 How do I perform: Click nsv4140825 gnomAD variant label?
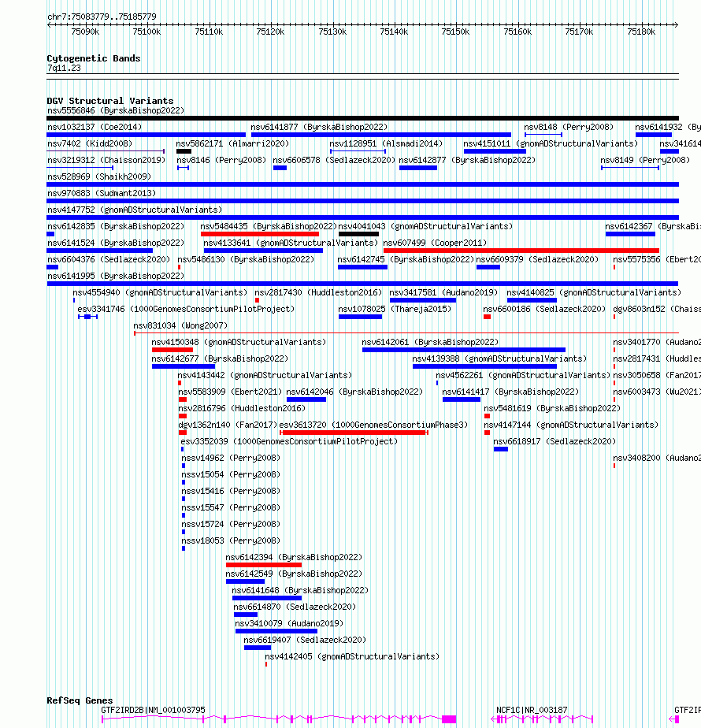point(594,292)
